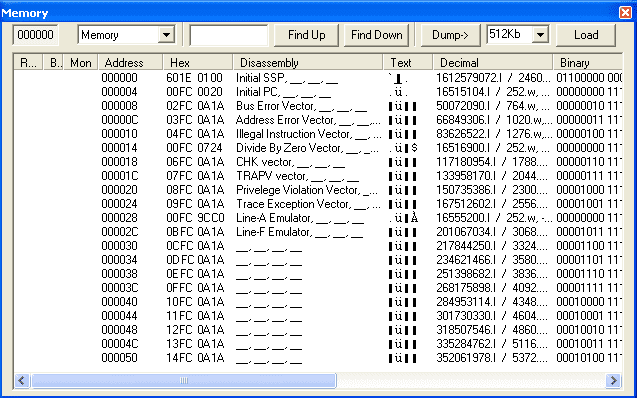Click the Find Down button

(377, 35)
